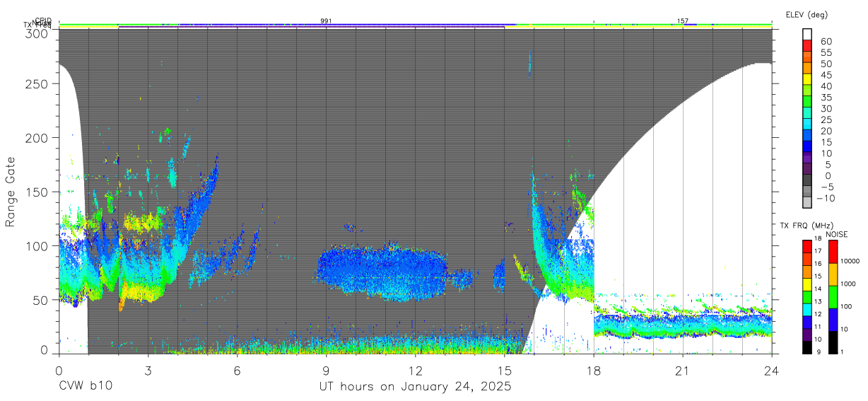Click the '100' range gate tick label on the y-axis

37,245
